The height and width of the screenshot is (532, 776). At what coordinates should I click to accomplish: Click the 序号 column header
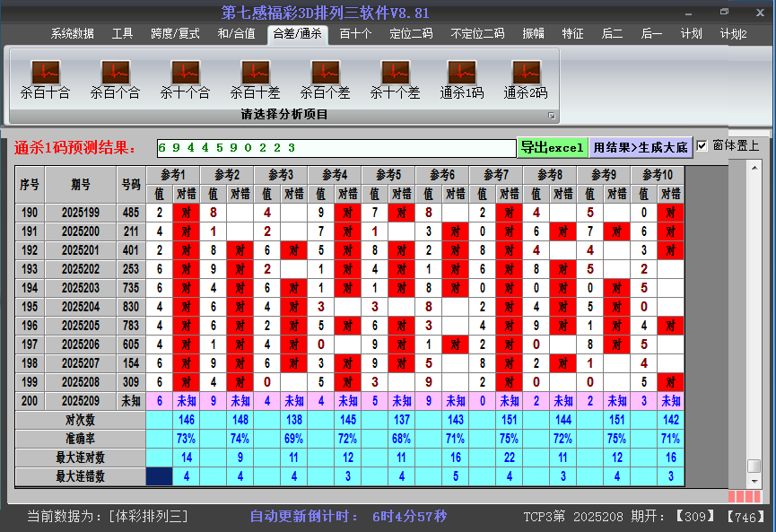click(x=30, y=185)
